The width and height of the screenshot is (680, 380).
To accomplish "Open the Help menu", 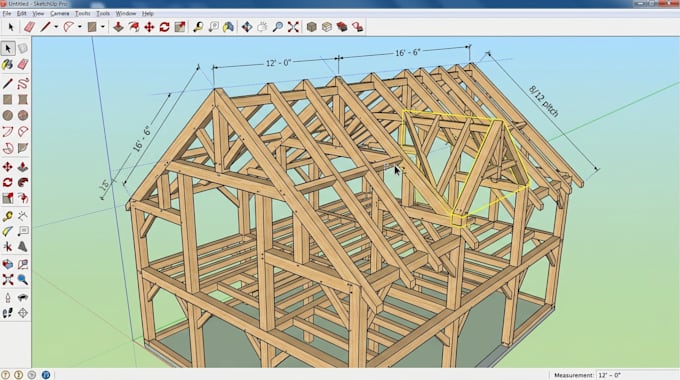I will [148, 13].
